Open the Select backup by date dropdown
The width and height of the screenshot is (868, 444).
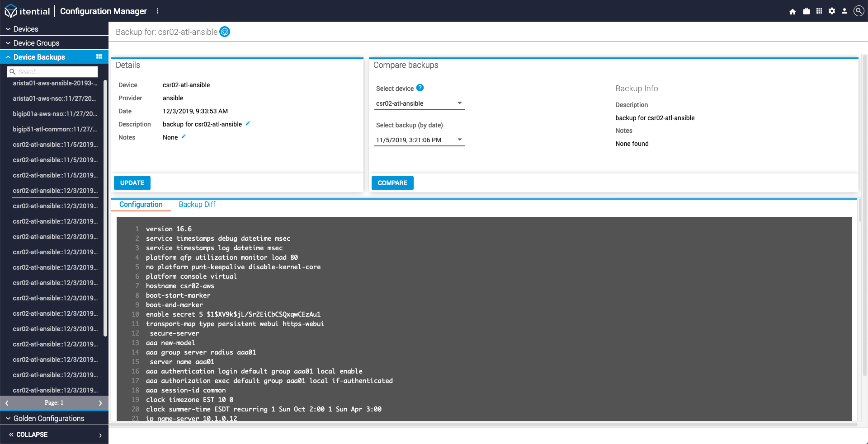[x=420, y=140]
